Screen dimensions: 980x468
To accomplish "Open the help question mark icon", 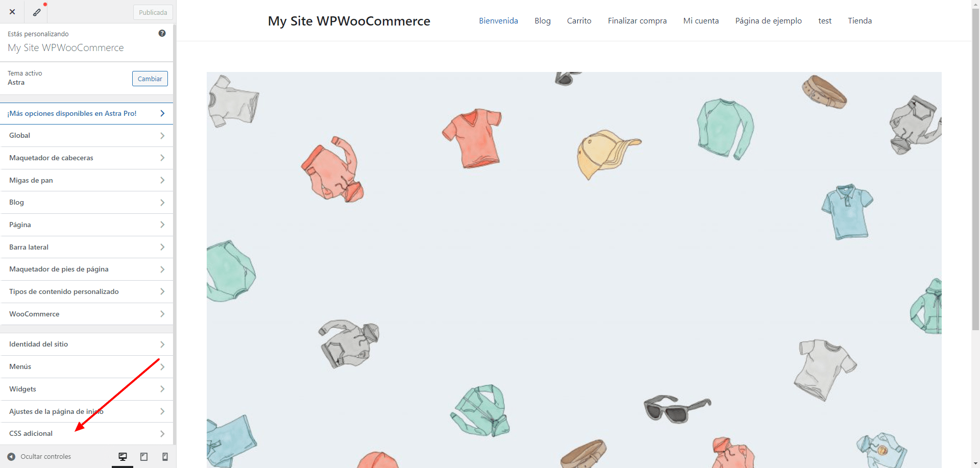I will click(162, 33).
